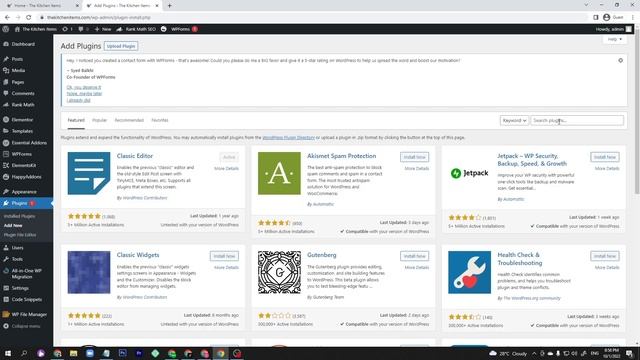Install the Gutenberg plugin
The width and height of the screenshot is (640, 360).
click(414, 256)
